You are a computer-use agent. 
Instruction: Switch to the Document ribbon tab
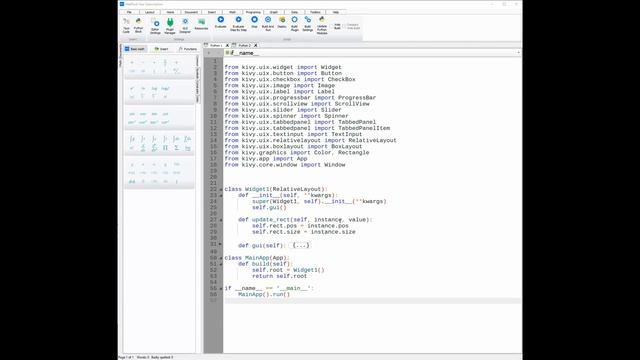click(x=191, y=12)
